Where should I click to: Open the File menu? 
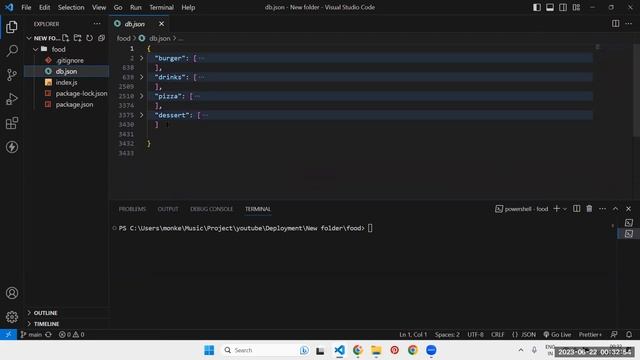pyautogui.click(x=26, y=7)
